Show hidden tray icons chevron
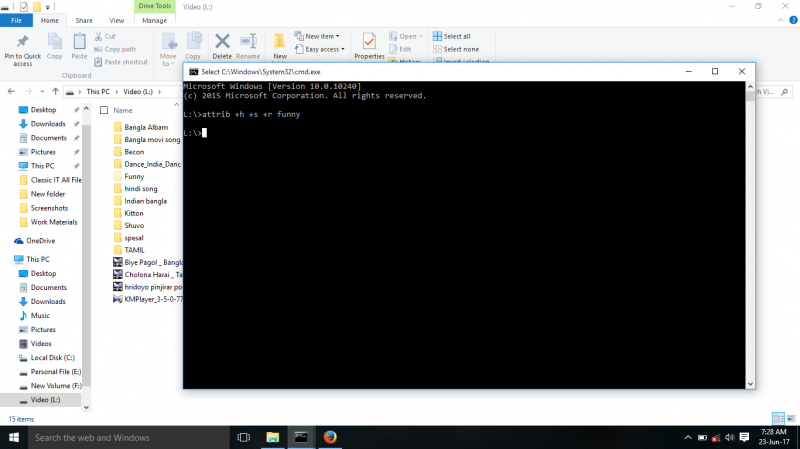The width and height of the screenshot is (800, 449). pos(688,437)
